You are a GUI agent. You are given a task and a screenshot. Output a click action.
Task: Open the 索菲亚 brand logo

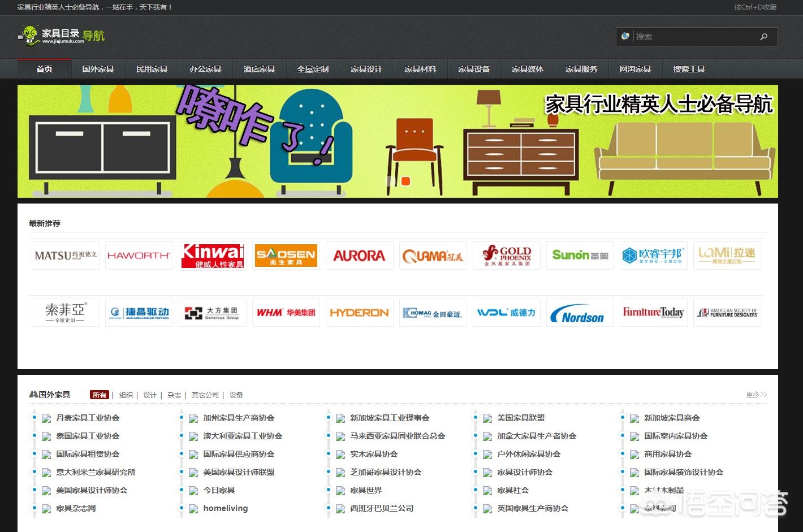click(66, 313)
